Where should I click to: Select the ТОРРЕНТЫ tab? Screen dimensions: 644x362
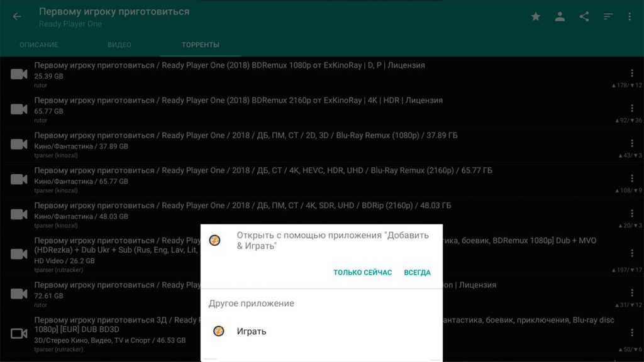tap(201, 45)
